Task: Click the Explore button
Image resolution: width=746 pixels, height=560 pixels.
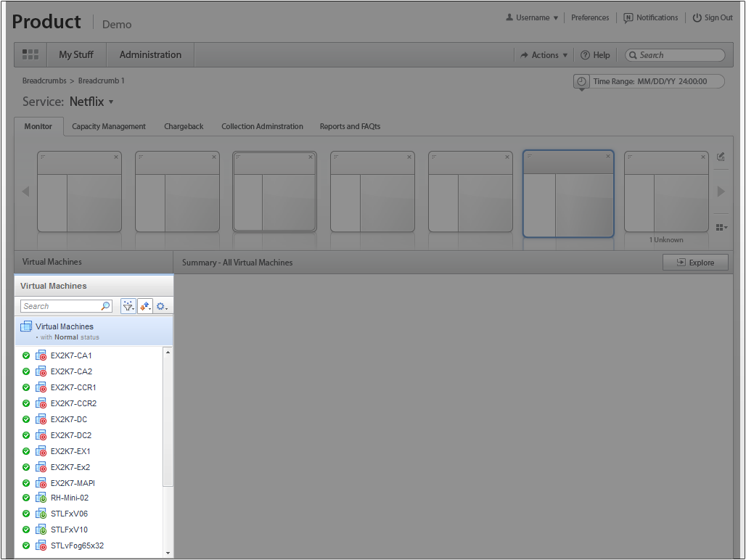Action: pyautogui.click(x=695, y=263)
